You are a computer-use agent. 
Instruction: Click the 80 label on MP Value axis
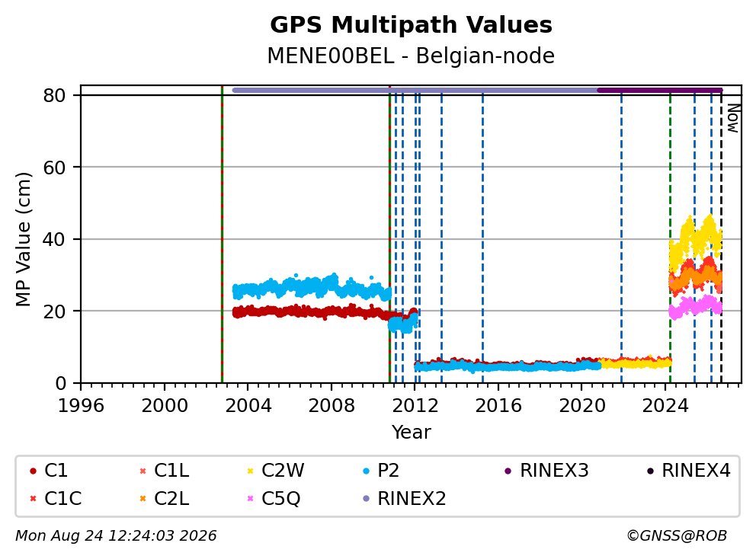click(x=54, y=95)
